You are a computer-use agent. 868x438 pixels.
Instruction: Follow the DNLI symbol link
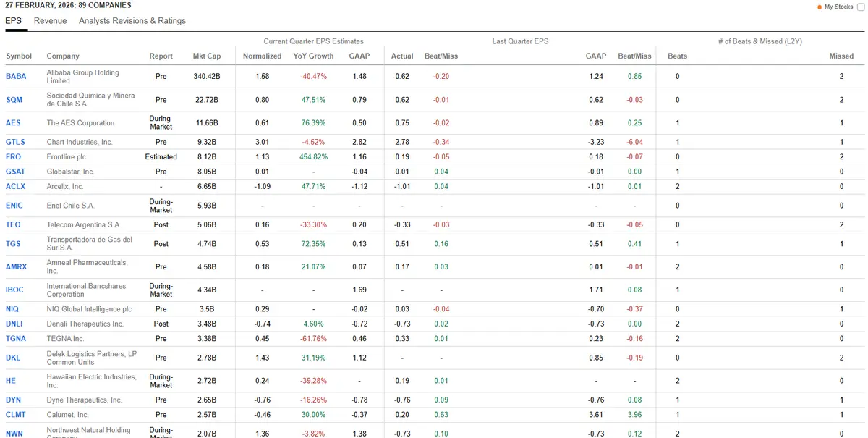pos(14,324)
